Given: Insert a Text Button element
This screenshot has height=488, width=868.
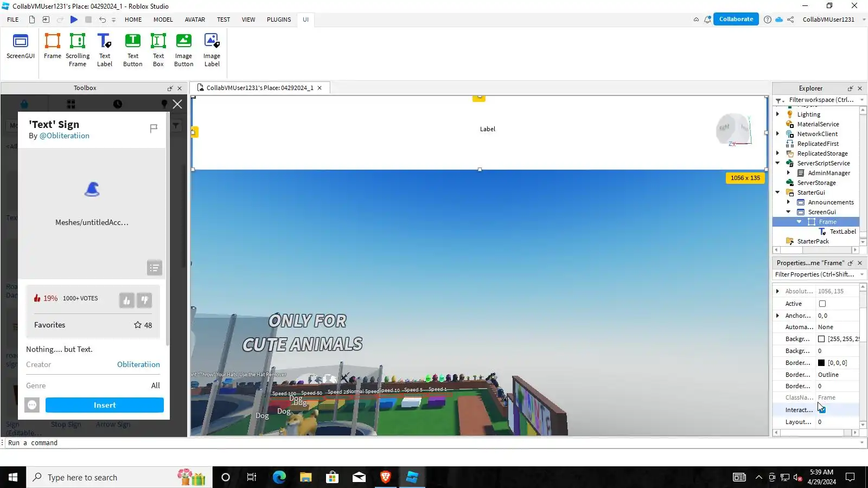Looking at the screenshot, I should pyautogui.click(x=133, y=50).
